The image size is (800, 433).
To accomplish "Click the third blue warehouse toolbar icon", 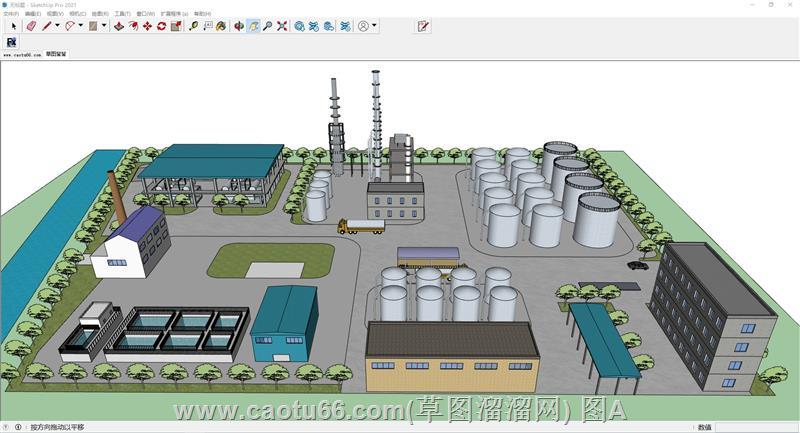I will [329, 26].
